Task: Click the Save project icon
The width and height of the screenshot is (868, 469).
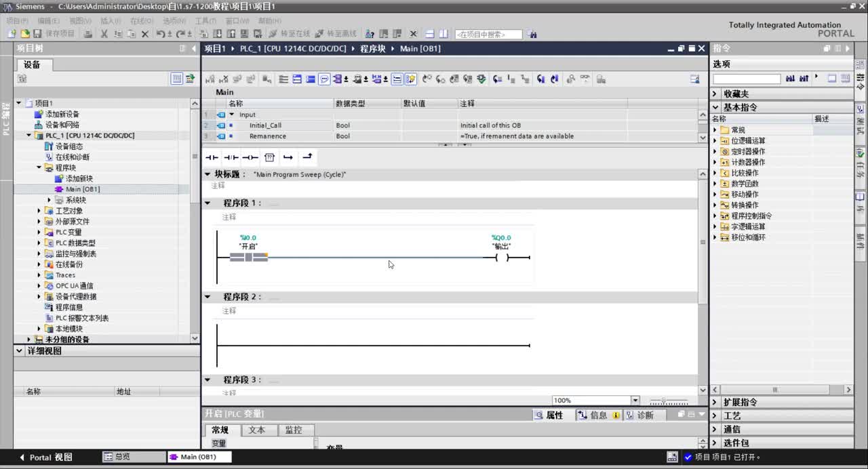Action: click(x=37, y=34)
